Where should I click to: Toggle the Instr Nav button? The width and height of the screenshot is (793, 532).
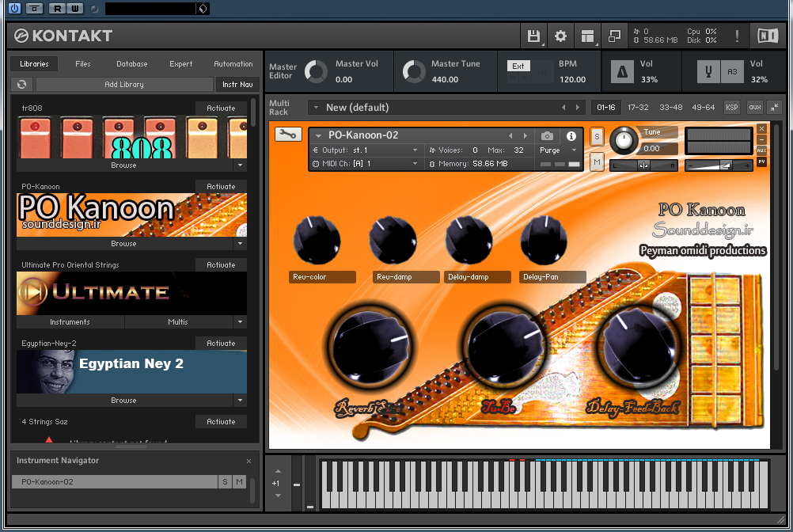point(237,85)
